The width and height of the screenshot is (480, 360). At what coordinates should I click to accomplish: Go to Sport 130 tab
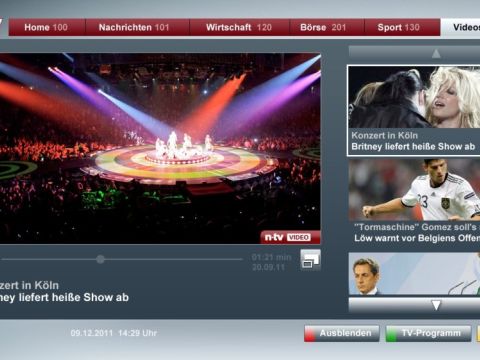[402, 27]
